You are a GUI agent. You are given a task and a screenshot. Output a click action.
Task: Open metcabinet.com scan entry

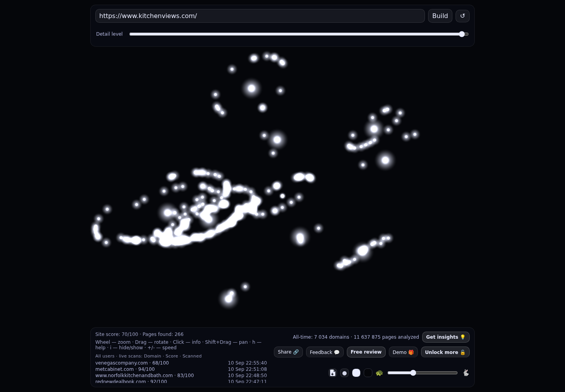(125, 369)
